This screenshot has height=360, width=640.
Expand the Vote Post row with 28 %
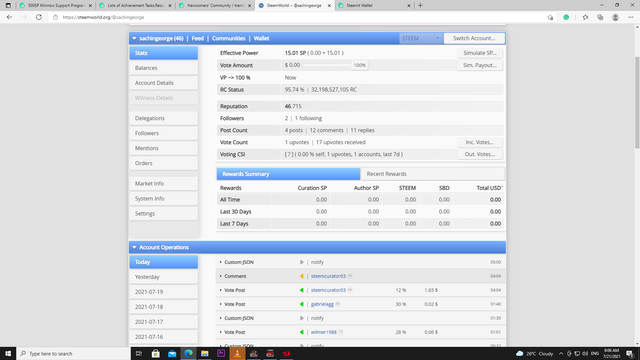click(x=221, y=332)
